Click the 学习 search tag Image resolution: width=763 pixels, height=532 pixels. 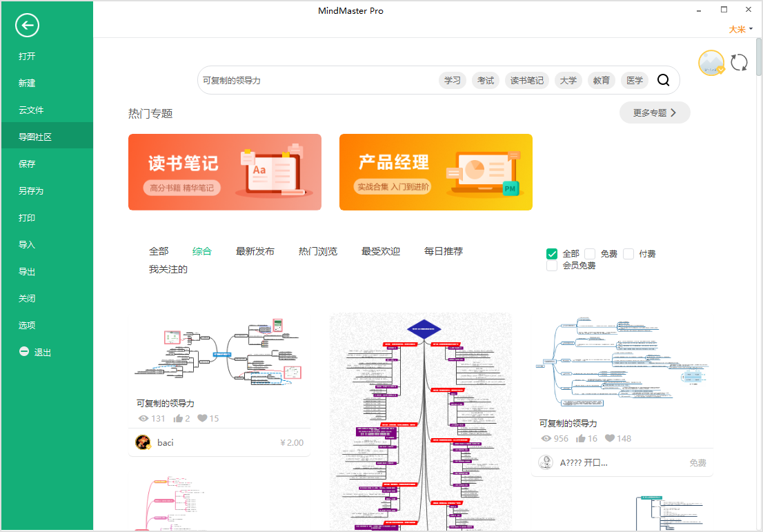pyautogui.click(x=452, y=80)
